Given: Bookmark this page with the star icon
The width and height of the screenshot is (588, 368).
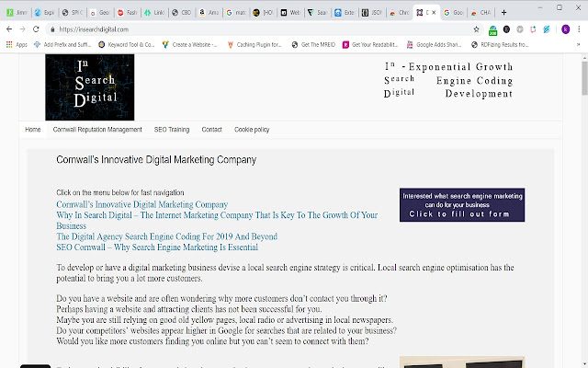Looking at the screenshot, I should coord(476,29).
